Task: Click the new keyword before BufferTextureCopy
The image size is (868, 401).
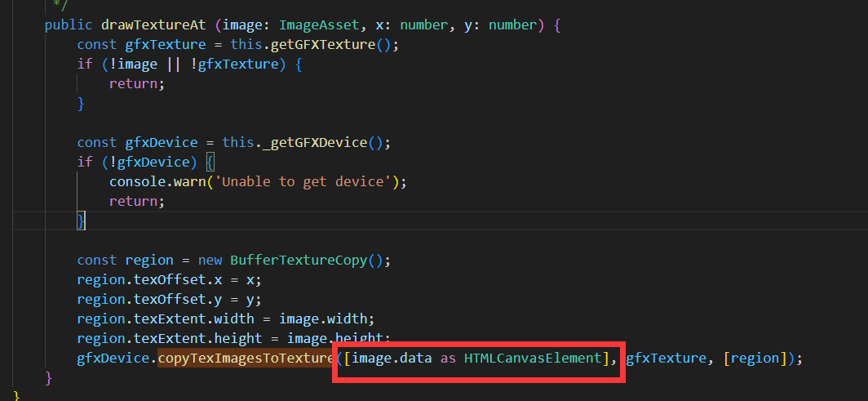Action: tap(210, 260)
